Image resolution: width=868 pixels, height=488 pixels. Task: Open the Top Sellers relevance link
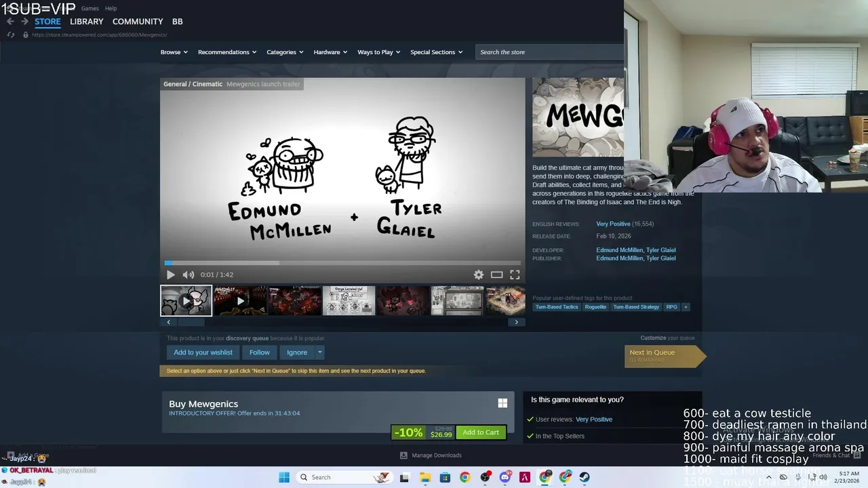pos(559,436)
